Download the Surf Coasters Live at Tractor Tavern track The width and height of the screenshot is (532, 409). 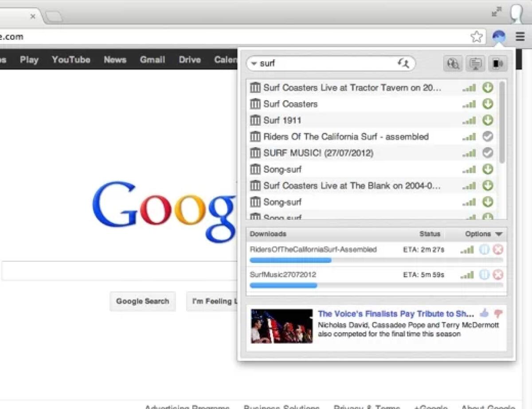pyautogui.click(x=487, y=88)
